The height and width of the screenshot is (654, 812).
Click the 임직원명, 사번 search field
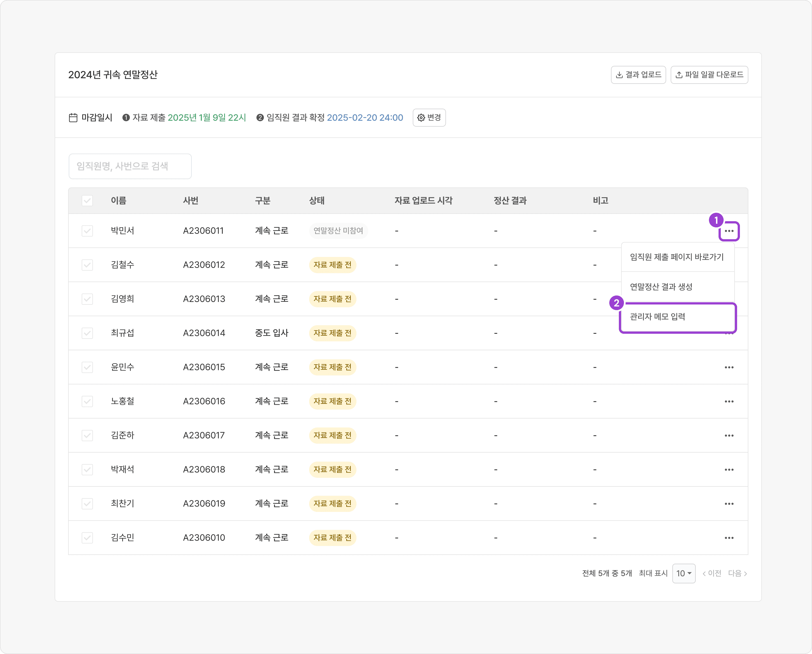click(x=130, y=166)
